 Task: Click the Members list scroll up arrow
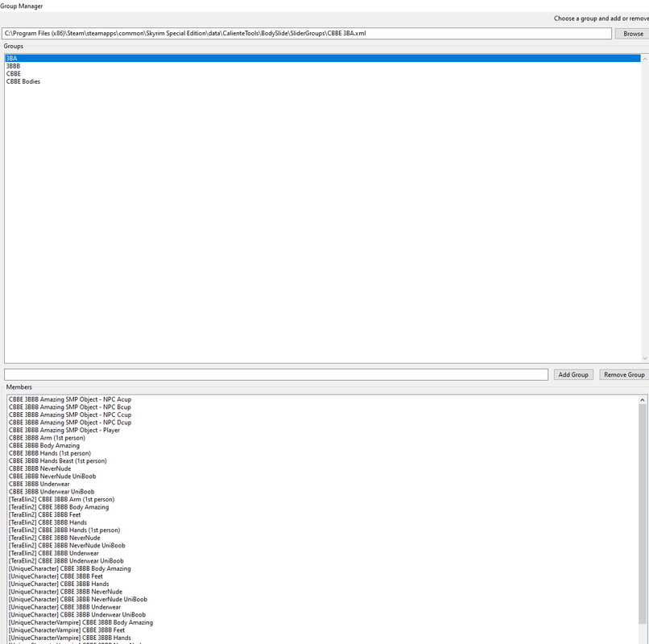coord(642,400)
